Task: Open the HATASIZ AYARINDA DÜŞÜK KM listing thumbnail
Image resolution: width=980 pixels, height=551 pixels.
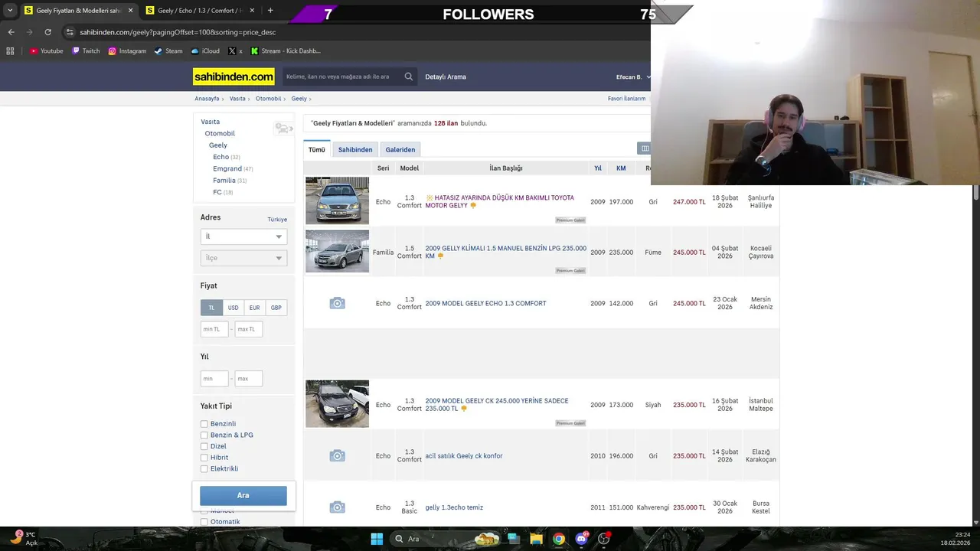Action: click(x=337, y=201)
